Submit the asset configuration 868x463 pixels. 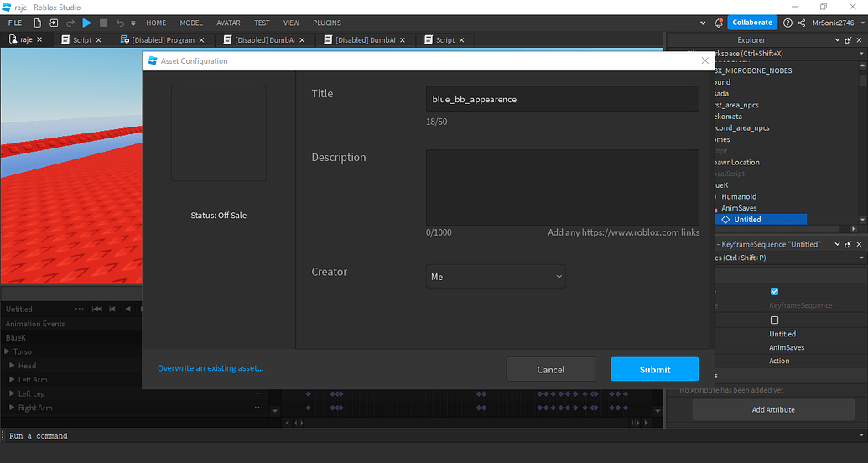tap(655, 369)
